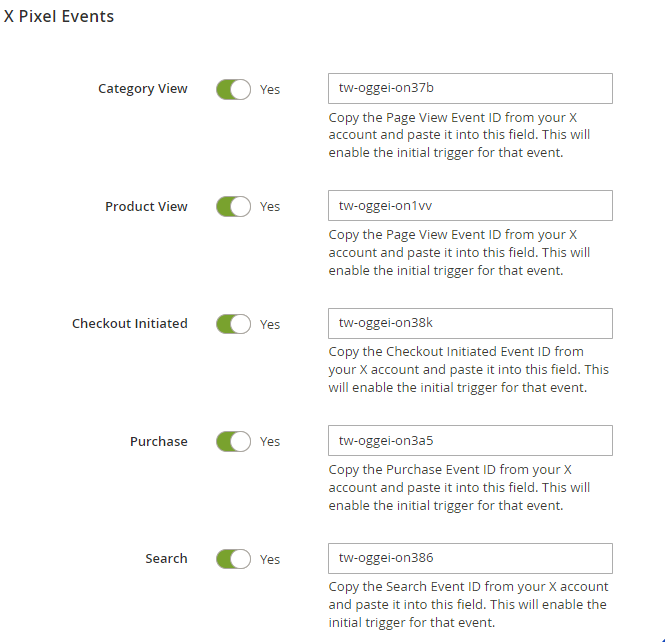Image resolution: width=665 pixels, height=642 pixels.
Task: Turn off Checkout Initiated toggle
Action: click(233, 324)
